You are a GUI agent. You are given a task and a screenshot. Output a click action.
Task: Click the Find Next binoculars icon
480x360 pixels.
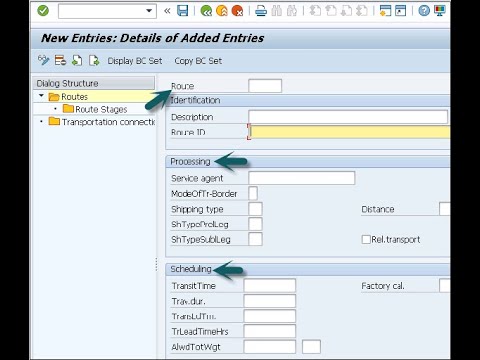pos(292,11)
